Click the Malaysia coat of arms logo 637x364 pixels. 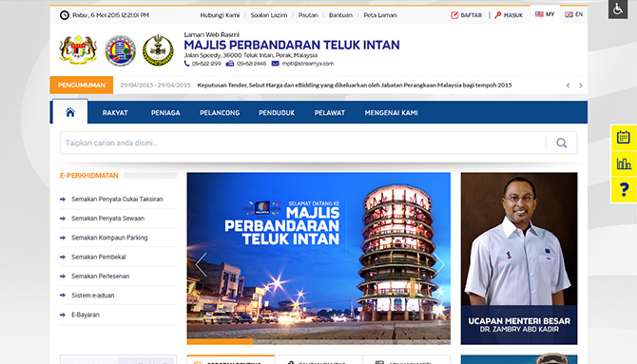[78, 50]
